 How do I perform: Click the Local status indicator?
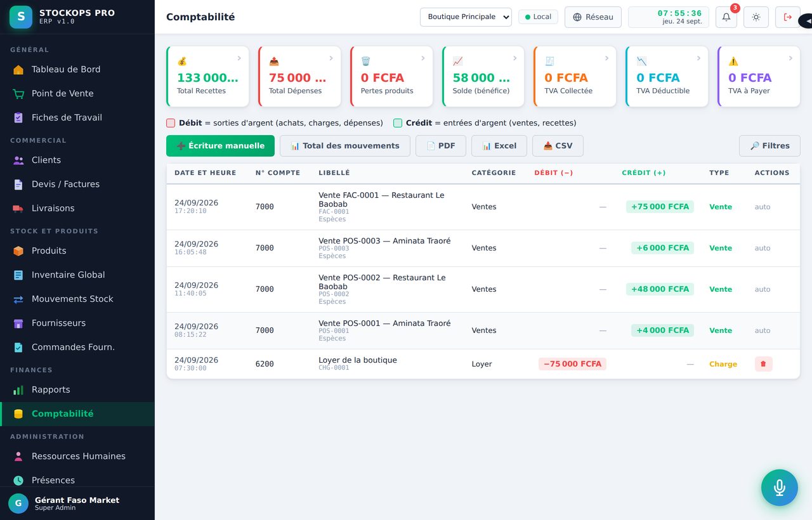(x=538, y=17)
